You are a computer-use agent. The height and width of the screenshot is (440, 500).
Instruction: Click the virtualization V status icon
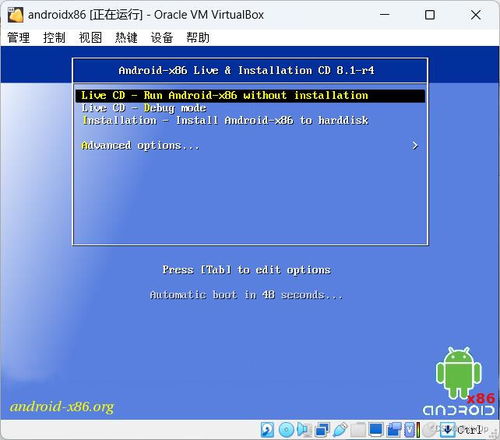(x=410, y=430)
